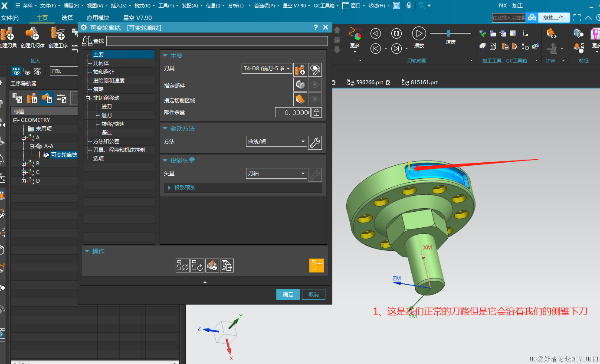This screenshot has width=600, height=364.
Task: Click the 查找 search input field
Action: pos(217,41)
